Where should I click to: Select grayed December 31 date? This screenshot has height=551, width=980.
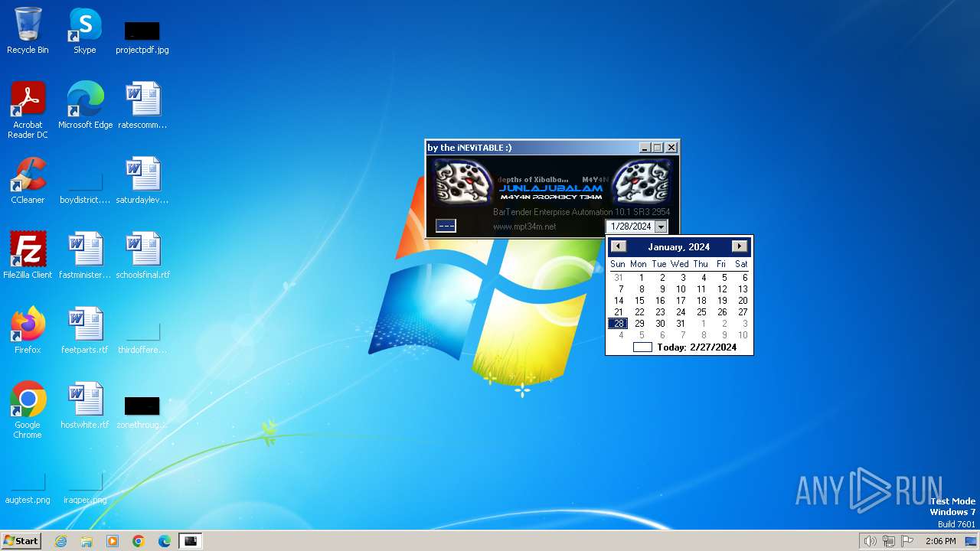coord(618,278)
